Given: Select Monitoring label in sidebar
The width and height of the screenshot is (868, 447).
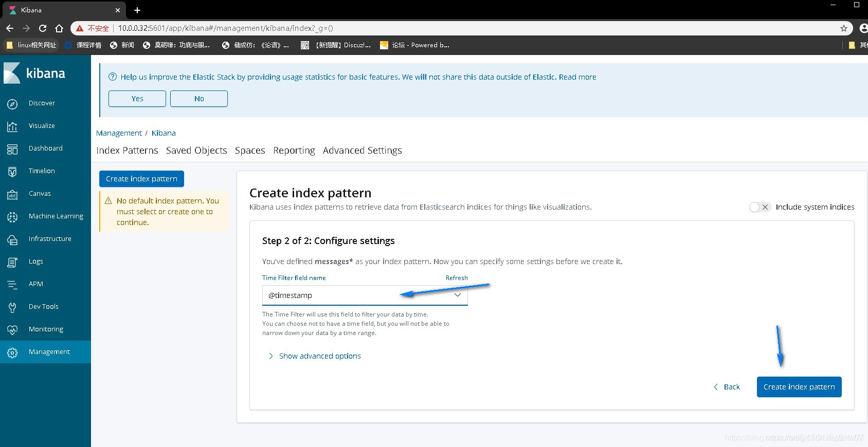Looking at the screenshot, I should (x=46, y=329).
